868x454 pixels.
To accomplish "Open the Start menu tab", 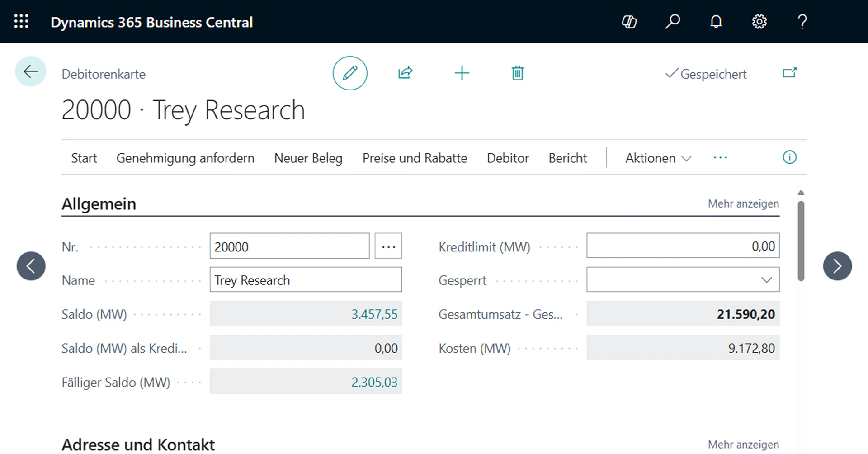I will tap(84, 158).
